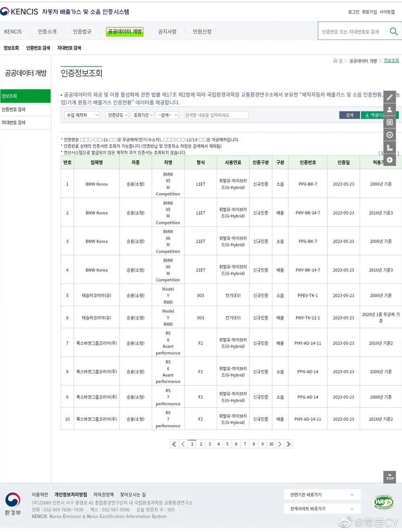Click 이용약관 footer link
This screenshot has width=402, height=532.
click(x=40, y=495)
